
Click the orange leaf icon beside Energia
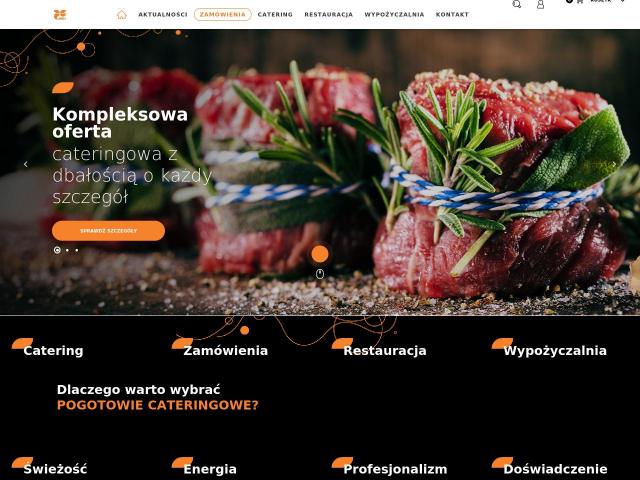tap(182, 462)
